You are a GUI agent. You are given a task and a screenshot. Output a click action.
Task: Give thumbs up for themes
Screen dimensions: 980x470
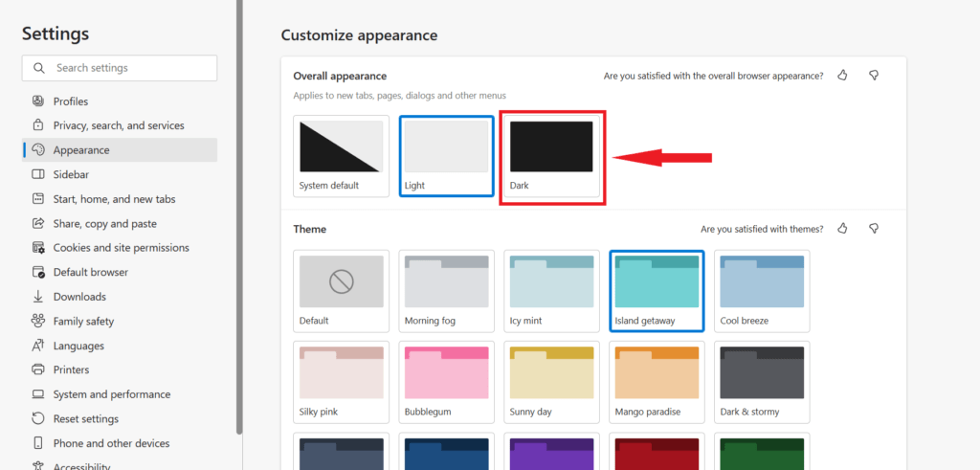point(842,229)
